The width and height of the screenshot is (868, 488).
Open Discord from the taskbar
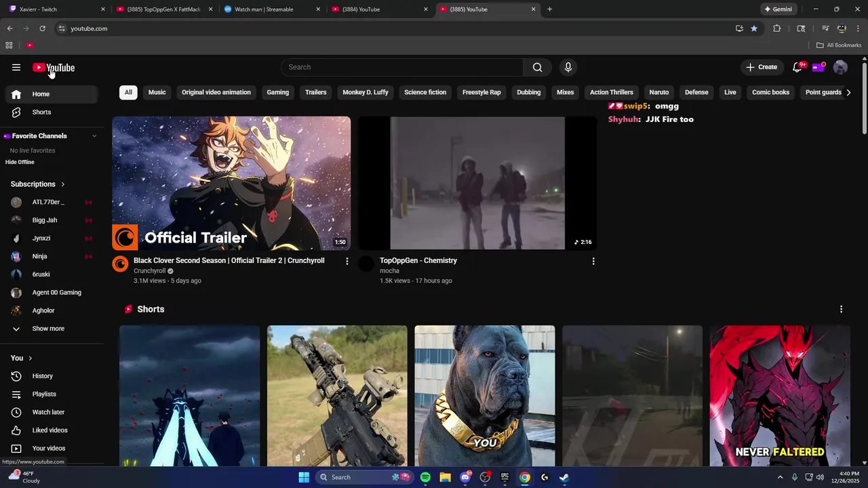466,477
